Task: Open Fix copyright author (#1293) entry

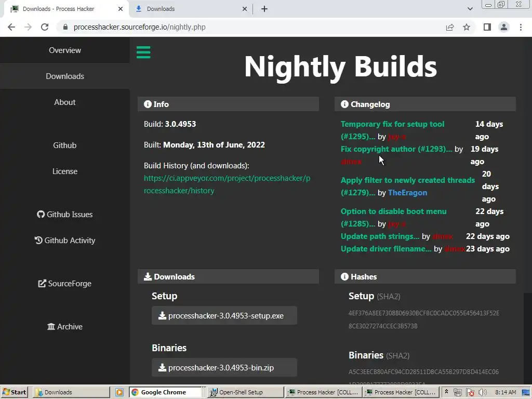Action: point(396,149)
